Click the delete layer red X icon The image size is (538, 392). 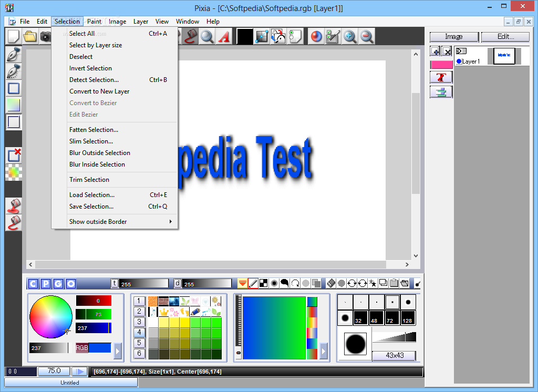coord(447,51)
